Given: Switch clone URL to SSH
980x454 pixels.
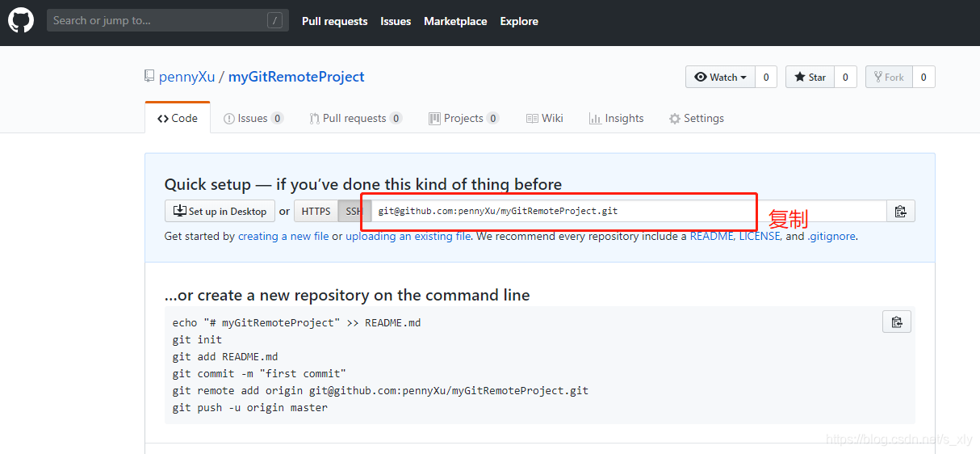Looking at the screenshot, I should 354,211.
